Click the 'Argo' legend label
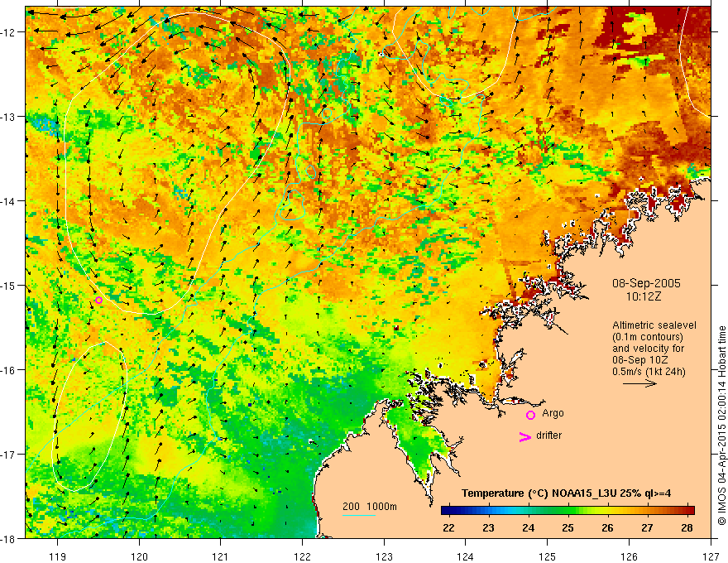The width and height of the screenshot is (728, 563). (553, 413)
